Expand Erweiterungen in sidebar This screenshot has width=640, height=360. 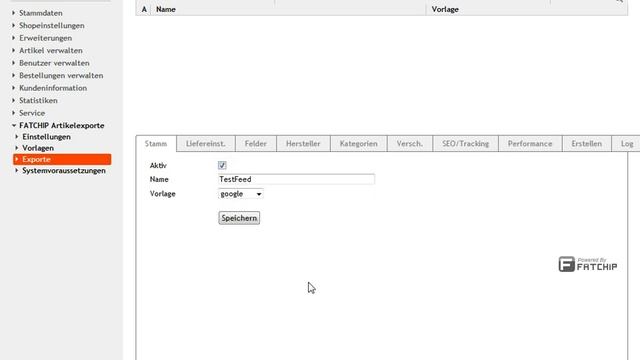pyautogui.click(x=45, y=38)
